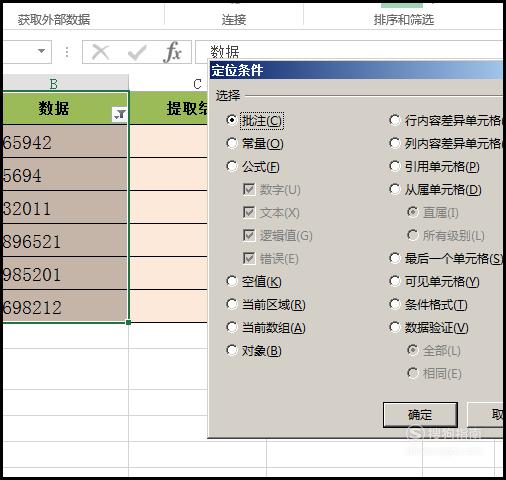Click the confirm entry checkmark icon

coord(137,52)
